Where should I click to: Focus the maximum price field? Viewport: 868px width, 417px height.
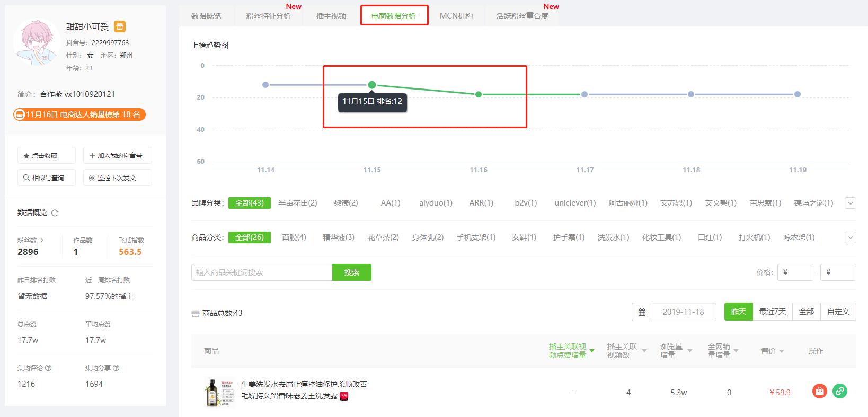coord(838,272)
